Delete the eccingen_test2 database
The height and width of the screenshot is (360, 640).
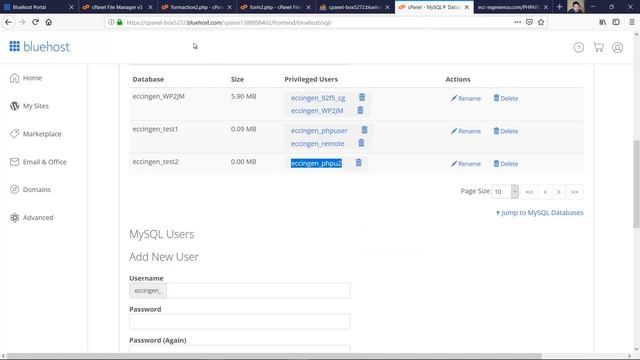[x=506, y=164]
